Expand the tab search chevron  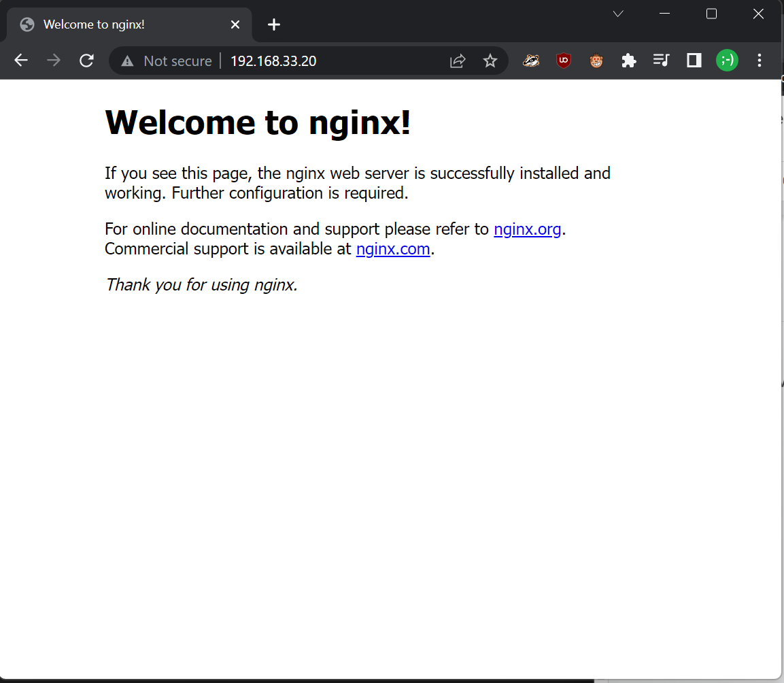pyautogui.click(x=618, y=14)
